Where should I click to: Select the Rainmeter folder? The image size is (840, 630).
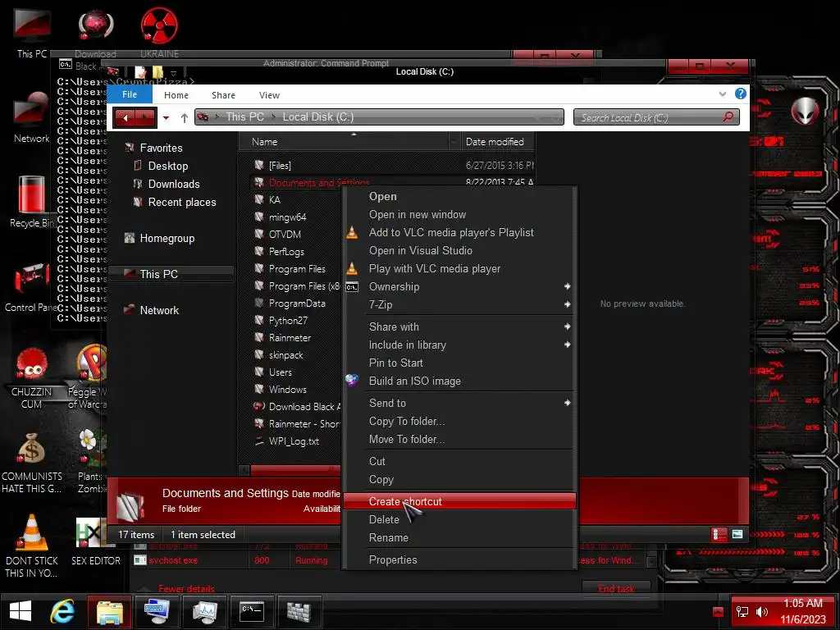click(x=290, y=337)
